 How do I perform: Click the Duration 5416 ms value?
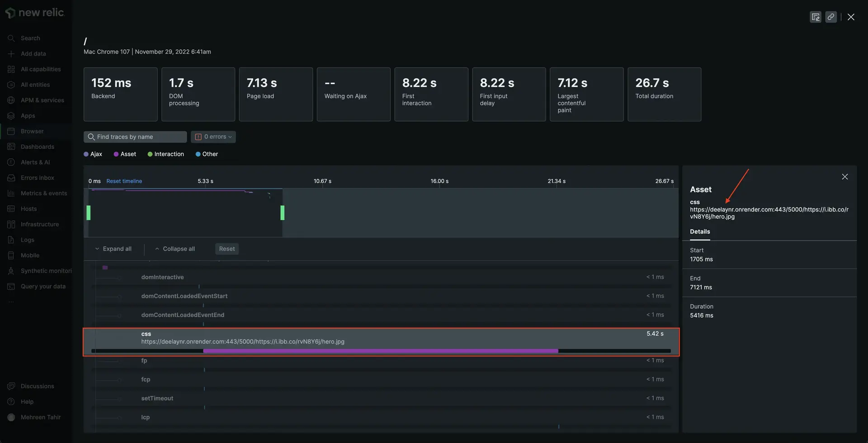pyautogui.click(x=701, y=316)
